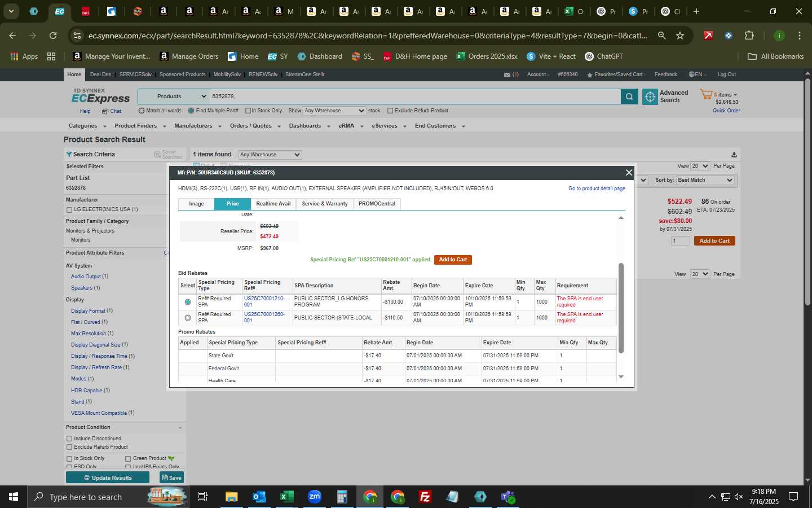Open Task View in the taskbar
The height and width of the screenshot is (508, 812).
202,497
